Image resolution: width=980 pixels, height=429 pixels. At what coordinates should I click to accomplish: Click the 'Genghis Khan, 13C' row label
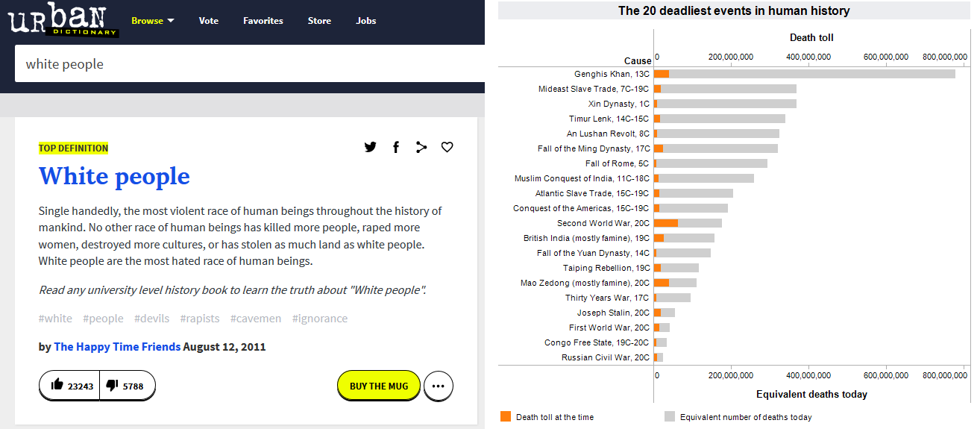(612, 74)
